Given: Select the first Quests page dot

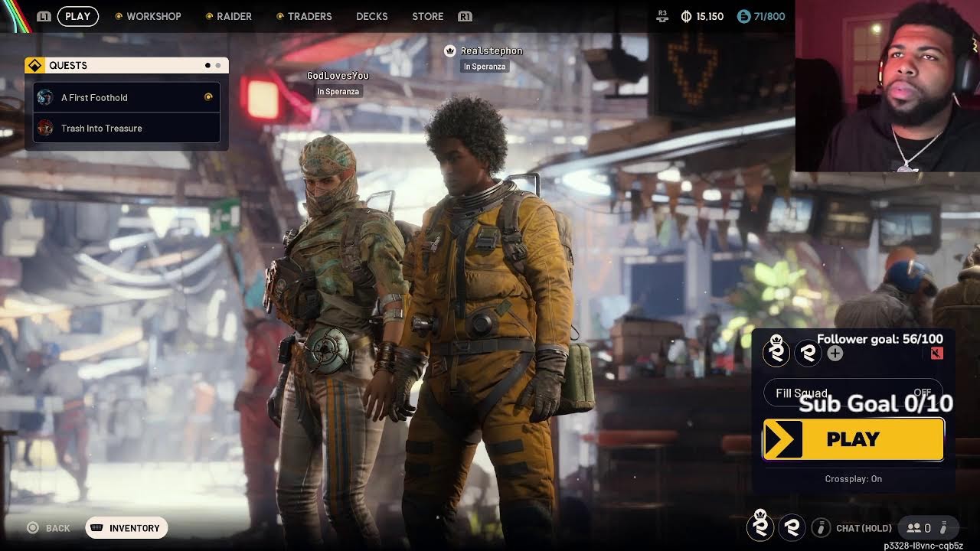Looking at the screenshot, I should 207,66.
